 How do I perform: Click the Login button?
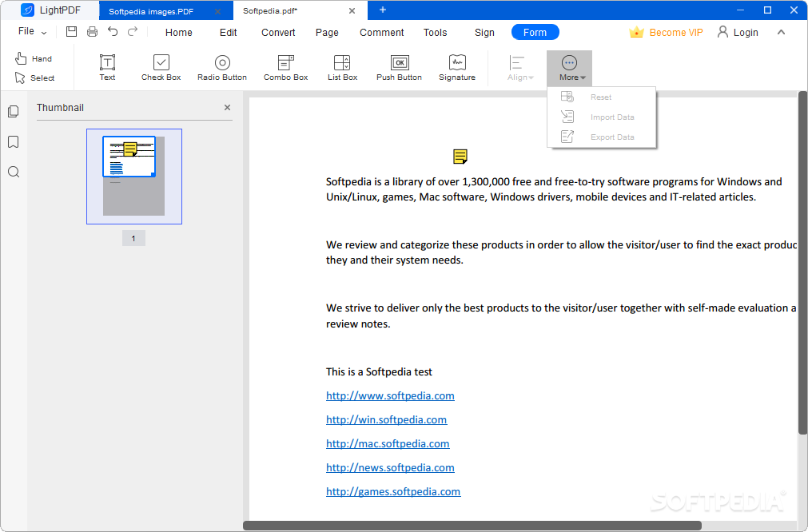pos(738,33)
